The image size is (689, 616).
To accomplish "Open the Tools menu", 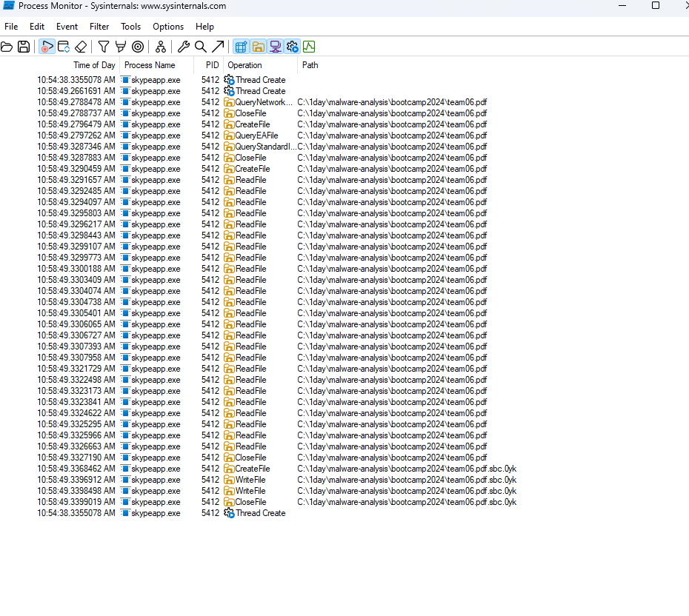I will [131, 27].
